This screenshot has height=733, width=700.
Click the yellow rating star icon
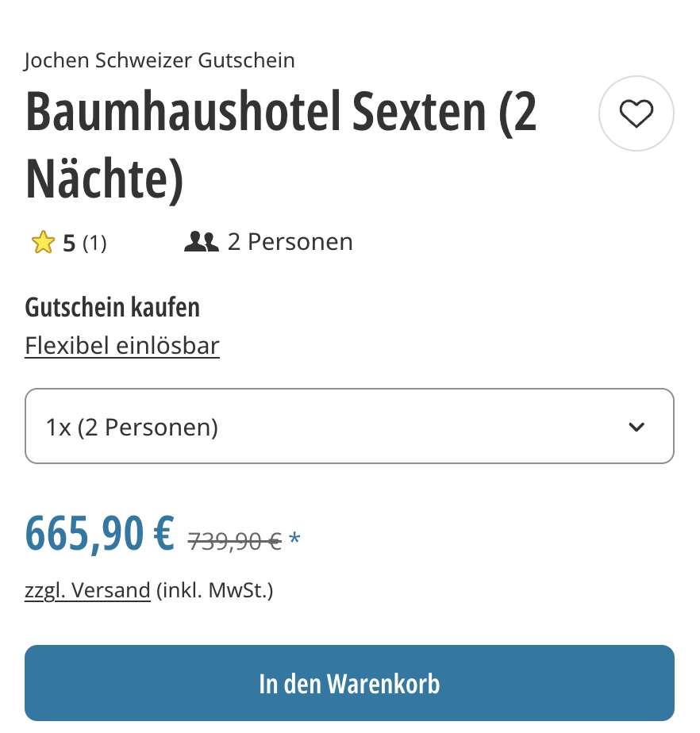pos(42,242)
